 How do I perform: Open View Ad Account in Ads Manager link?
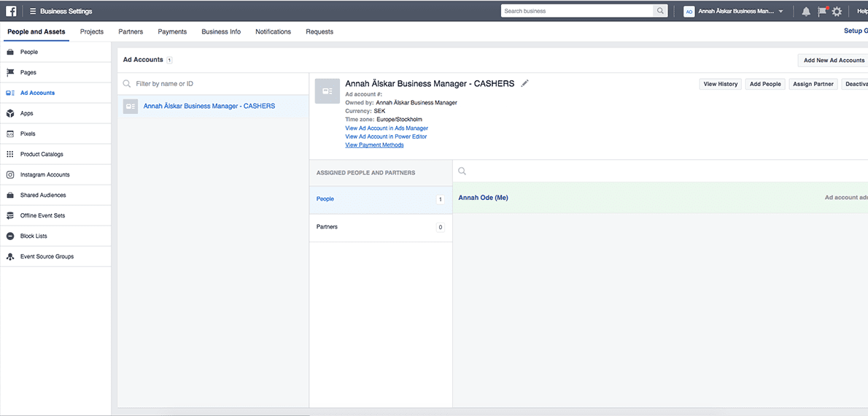387,128
